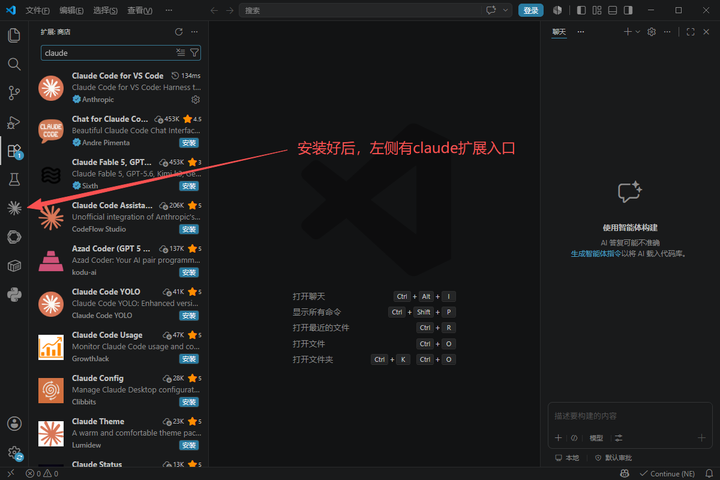Open the 模型 model picker

[x=596, y=438]
